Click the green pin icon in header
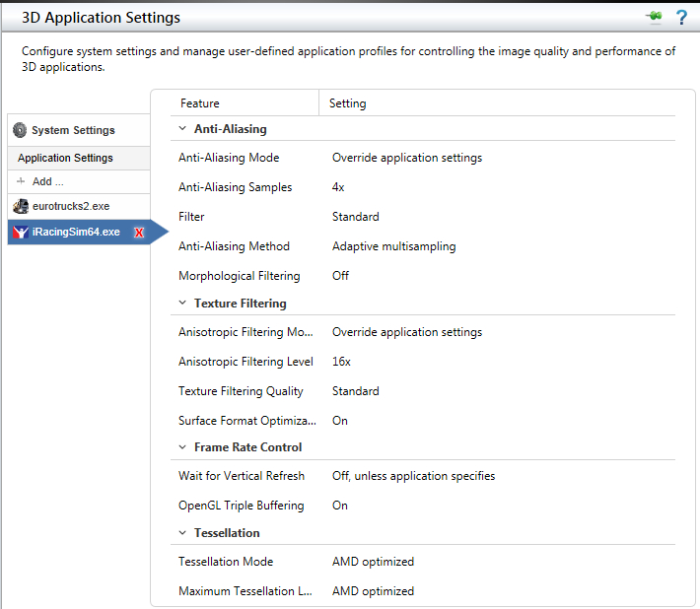700x609 pixels. [652, 17]
